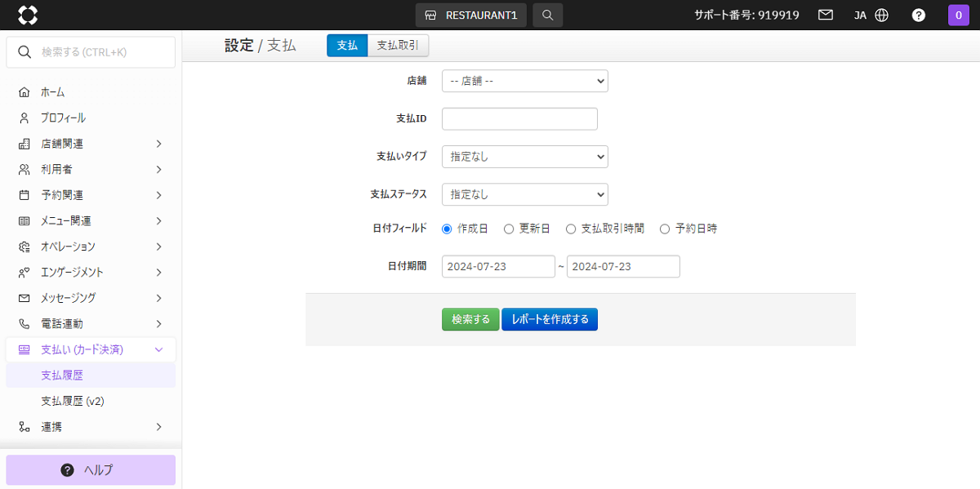Expand the 利用者 chevron
Viewport: 980px width, 489px height.
(x=158, y=169)
